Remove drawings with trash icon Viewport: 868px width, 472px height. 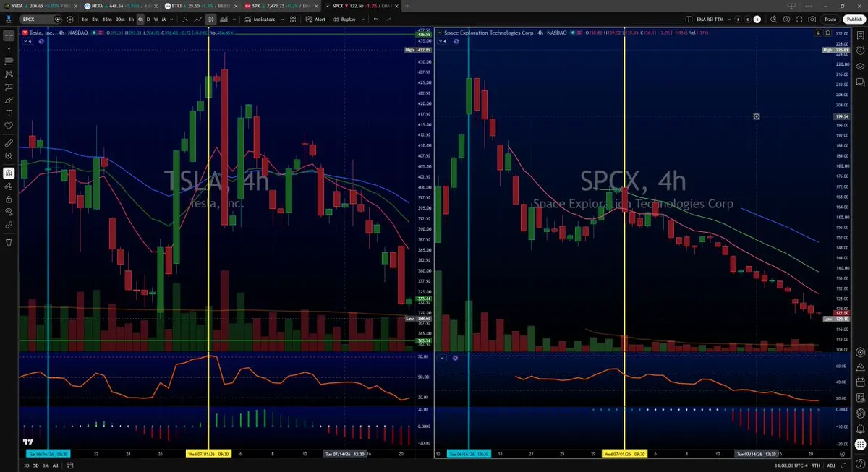[x=9, y=242]
